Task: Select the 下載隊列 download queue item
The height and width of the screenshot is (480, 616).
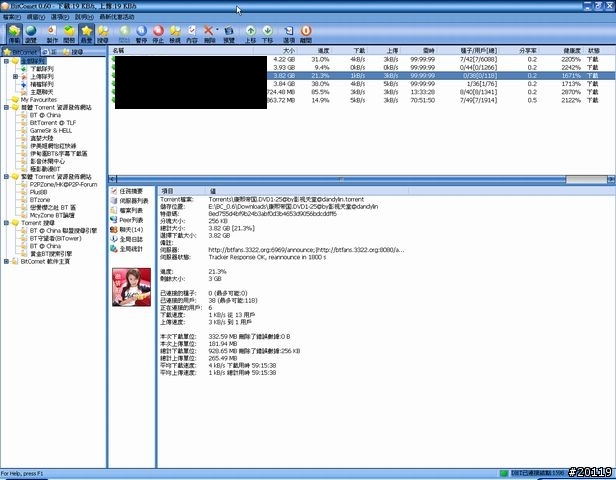Action: [x=42, y=69]
